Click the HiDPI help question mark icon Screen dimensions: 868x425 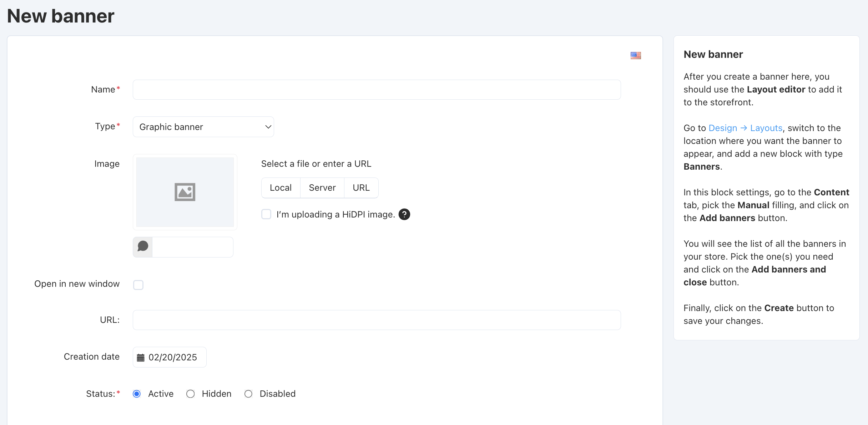click(404, 214)
